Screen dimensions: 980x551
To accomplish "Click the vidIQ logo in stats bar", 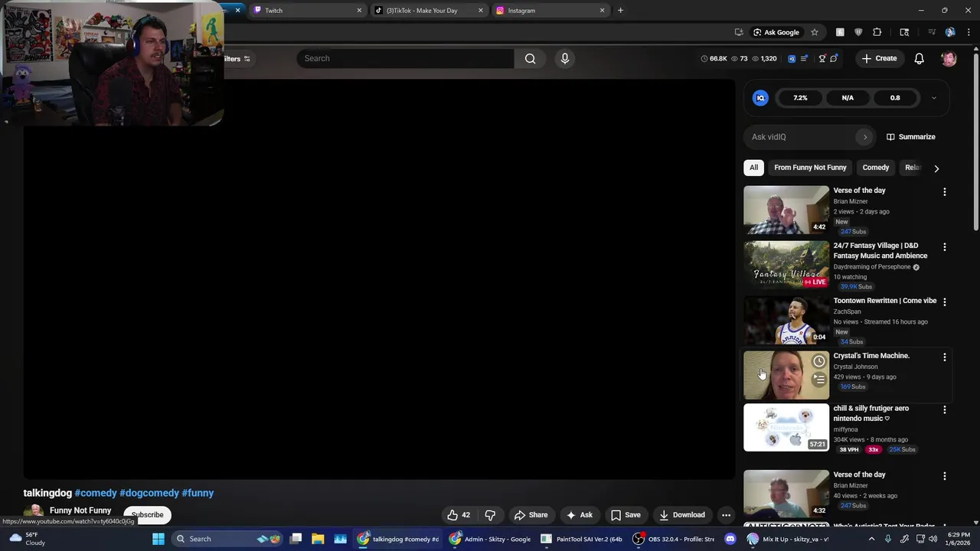I will click(x=792, y=58).
